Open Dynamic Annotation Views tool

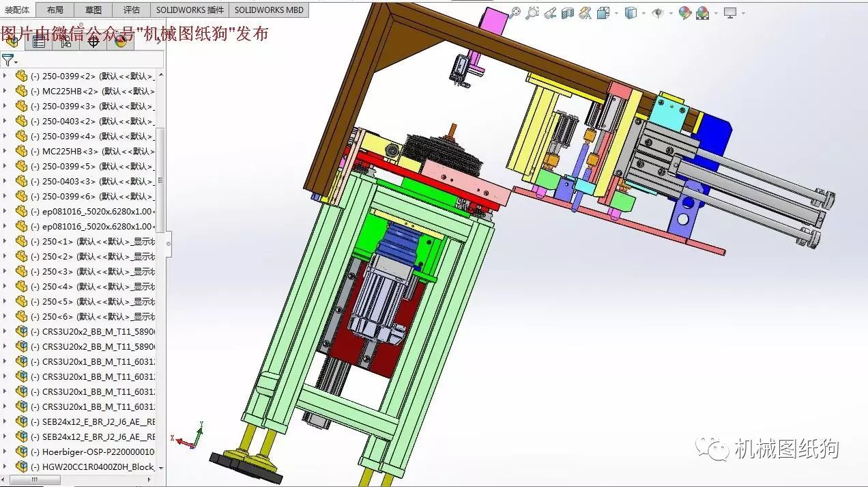point(585,12)
